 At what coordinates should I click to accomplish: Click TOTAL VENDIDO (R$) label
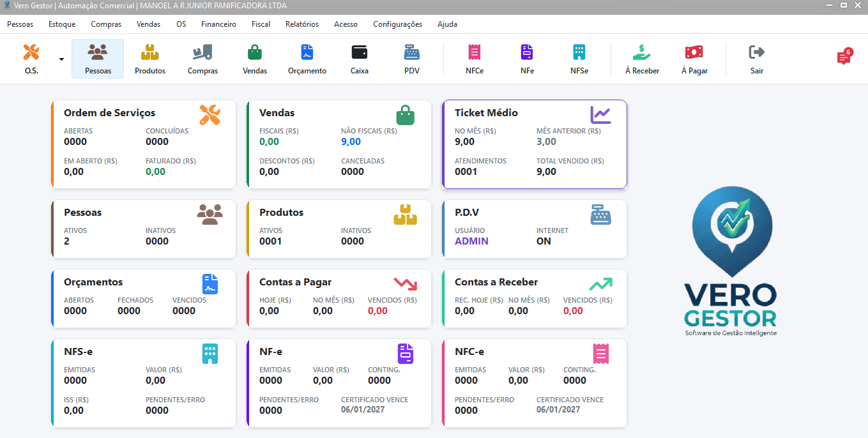pos(570,161)
